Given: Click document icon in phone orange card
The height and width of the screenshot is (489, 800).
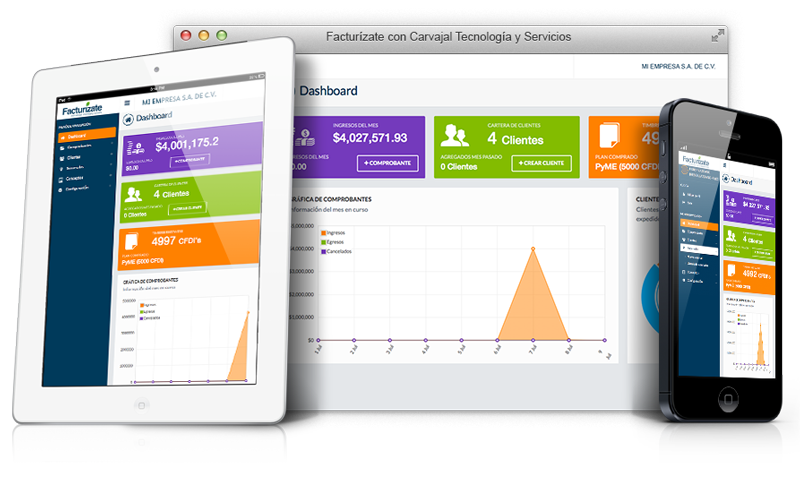Looking at the screenshot, I should point(731,271).
